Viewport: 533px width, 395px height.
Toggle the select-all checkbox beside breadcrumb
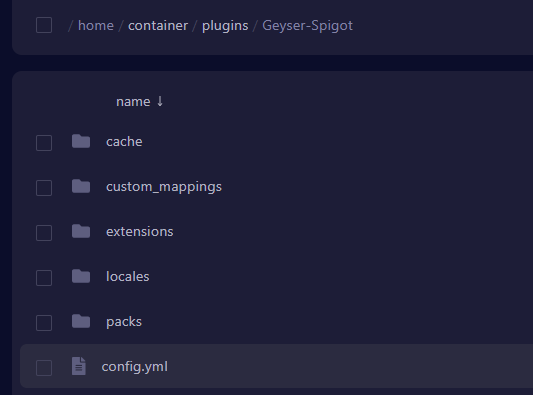pos(44,25)
